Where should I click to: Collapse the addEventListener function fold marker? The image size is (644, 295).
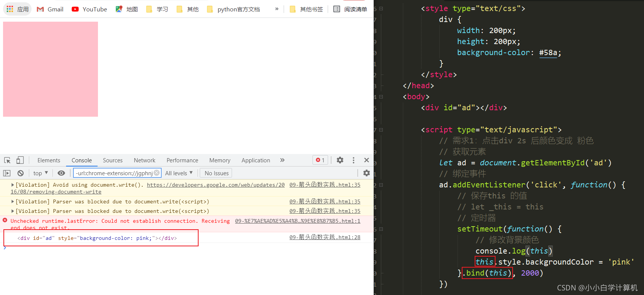pos(381,185)
